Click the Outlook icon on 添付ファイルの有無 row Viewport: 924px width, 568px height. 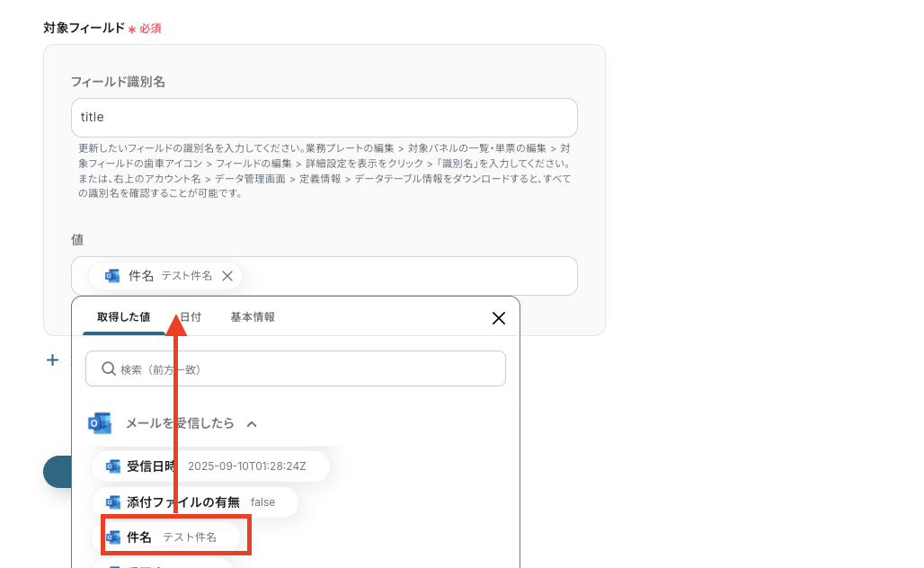(x=113, y=502)
